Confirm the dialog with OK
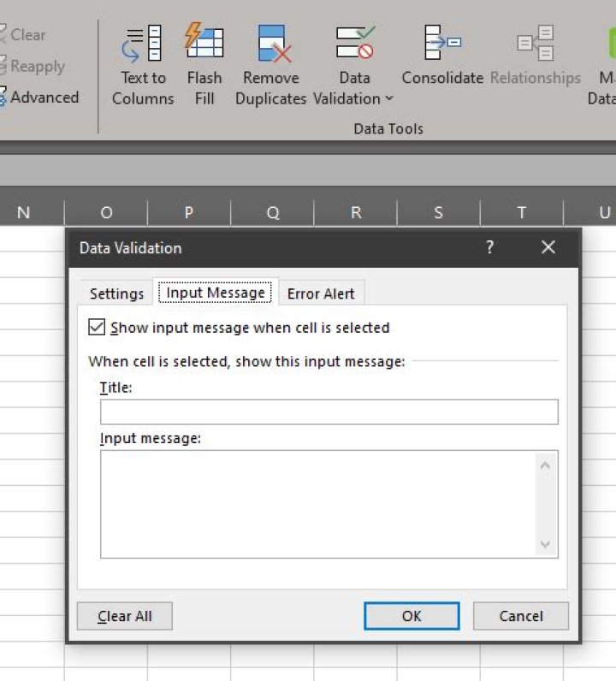This screenshot has height=681, width=616. tap(412, 616)
